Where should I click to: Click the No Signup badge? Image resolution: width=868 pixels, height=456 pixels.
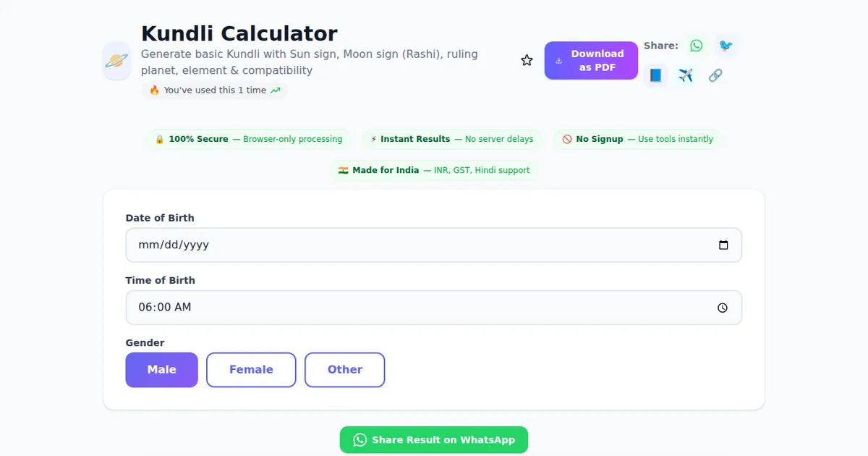tap(637, 139)
